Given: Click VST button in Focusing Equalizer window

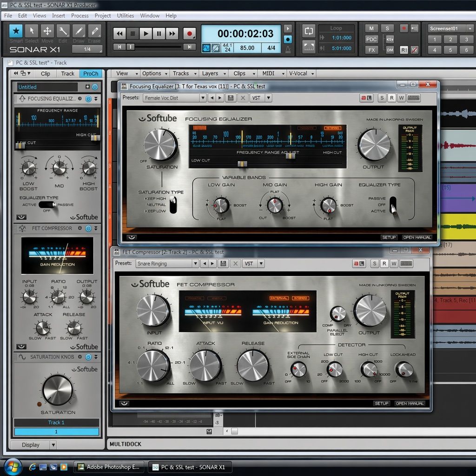Looking at the screenshot, I should coord(257,98).
